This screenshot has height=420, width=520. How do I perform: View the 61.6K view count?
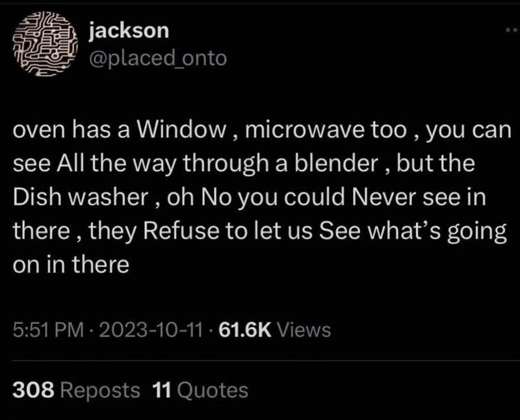pos(245,330)
